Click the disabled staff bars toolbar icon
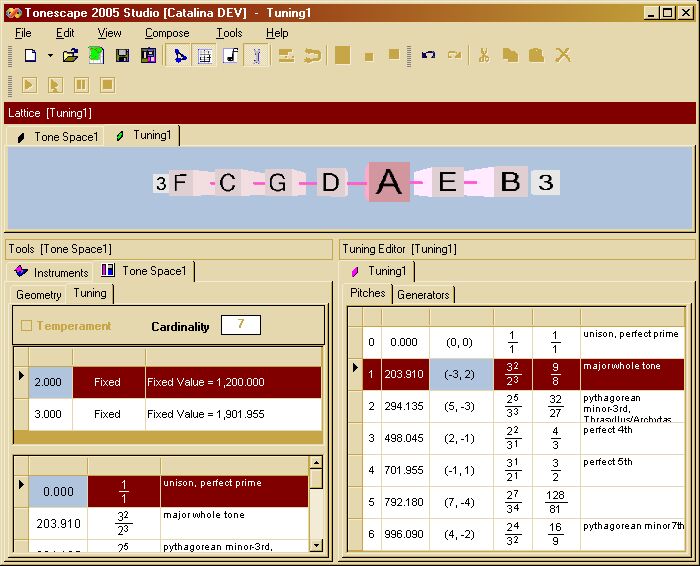This screenshot has height=566, width=700. click(x=286, y=56)
